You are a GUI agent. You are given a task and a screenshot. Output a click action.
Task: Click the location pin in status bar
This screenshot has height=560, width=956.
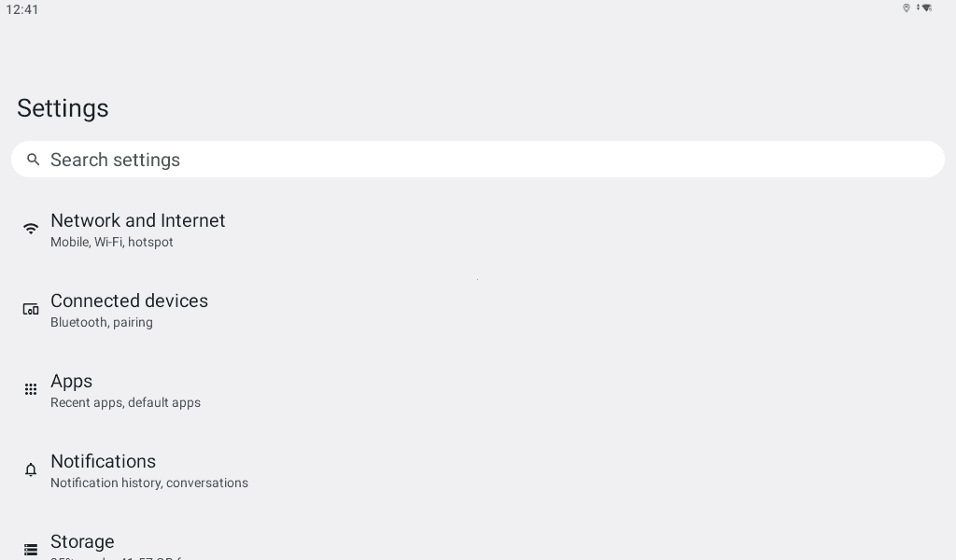point(906,8)
